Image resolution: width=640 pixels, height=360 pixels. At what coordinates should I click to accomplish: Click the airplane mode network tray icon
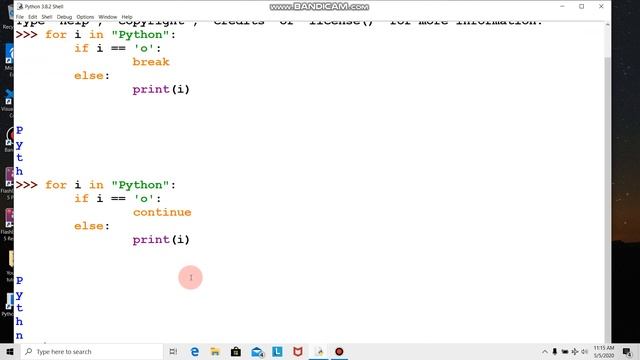[575, 351]
